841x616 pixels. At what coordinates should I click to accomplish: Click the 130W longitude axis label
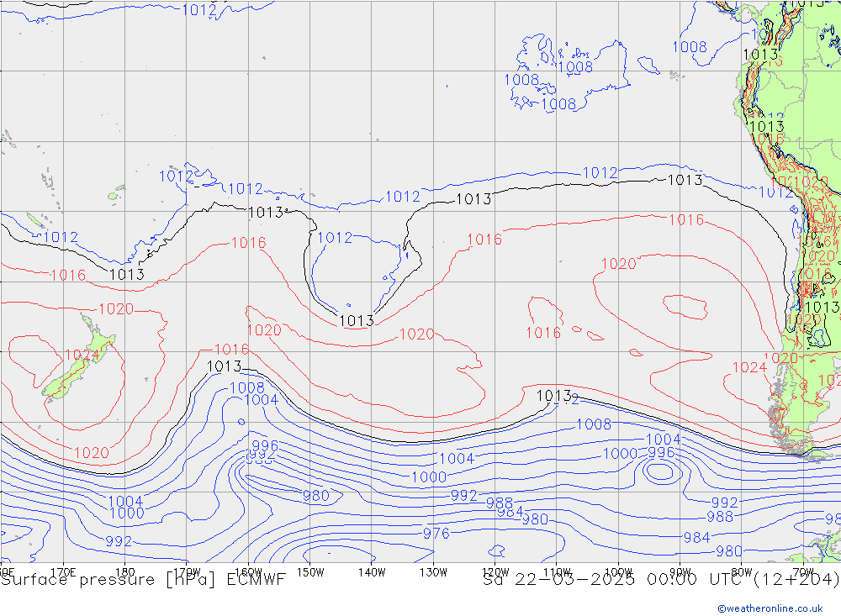[433, 572]
